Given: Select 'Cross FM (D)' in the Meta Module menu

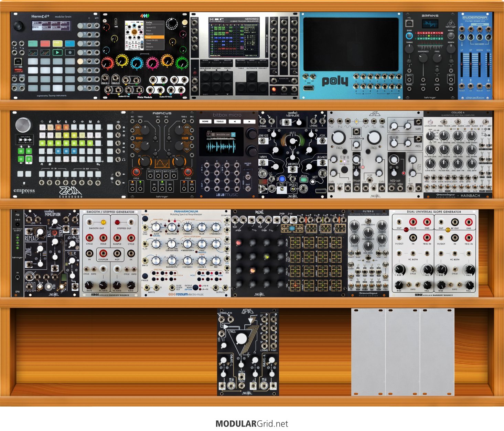Looking at the screenshot, I should coord(154,40).
